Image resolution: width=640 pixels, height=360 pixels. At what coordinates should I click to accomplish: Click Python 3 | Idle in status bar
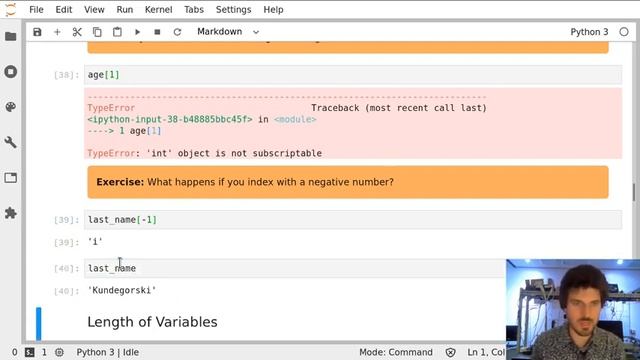coord(108,352)
